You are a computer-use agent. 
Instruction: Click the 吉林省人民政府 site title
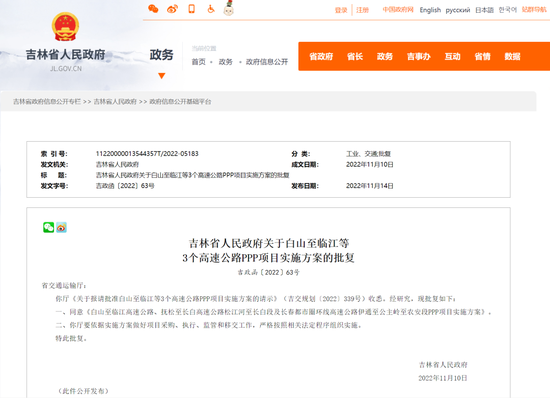click(65, 55)
